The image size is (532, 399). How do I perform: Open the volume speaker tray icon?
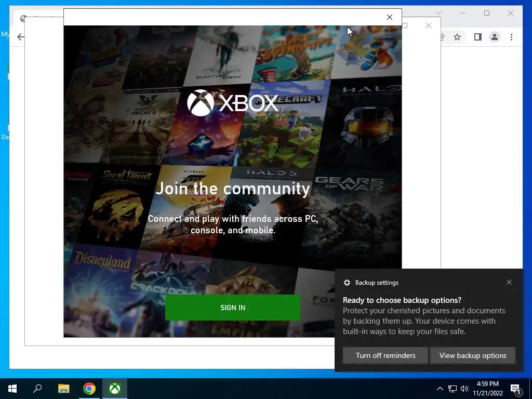[464, 389]
